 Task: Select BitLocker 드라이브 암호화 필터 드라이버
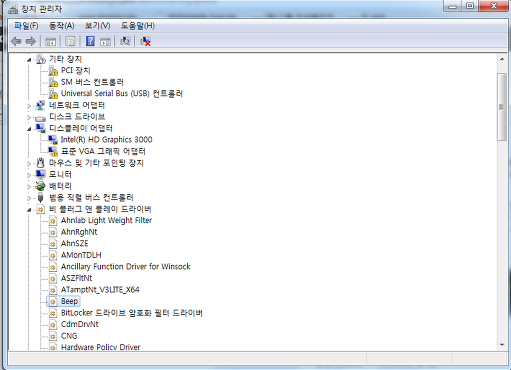(132, 313)
